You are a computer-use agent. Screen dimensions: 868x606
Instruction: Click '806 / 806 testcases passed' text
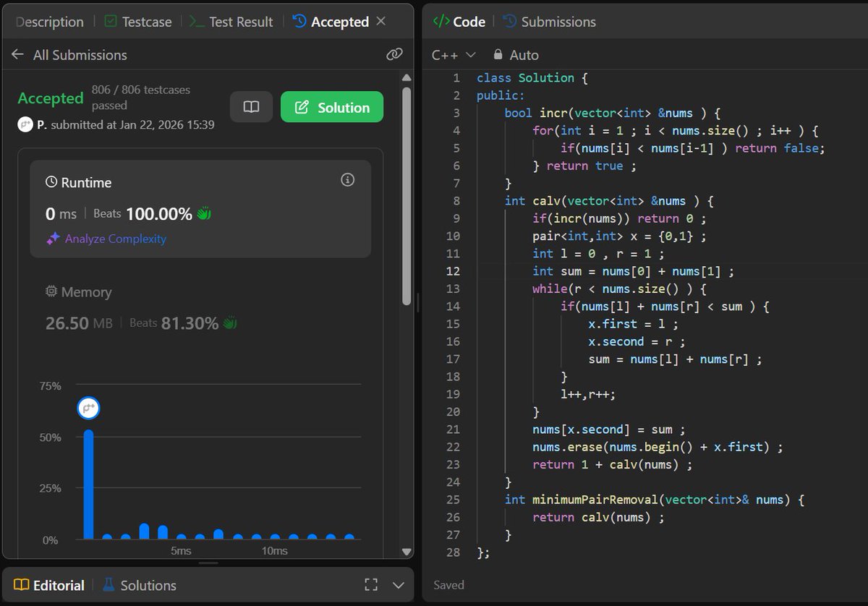click(141, 98)
